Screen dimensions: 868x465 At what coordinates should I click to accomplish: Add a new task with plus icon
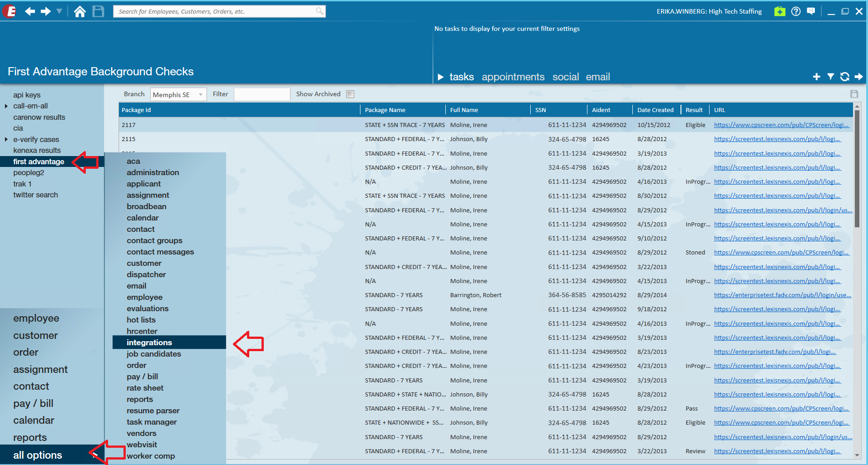[816, 77]
